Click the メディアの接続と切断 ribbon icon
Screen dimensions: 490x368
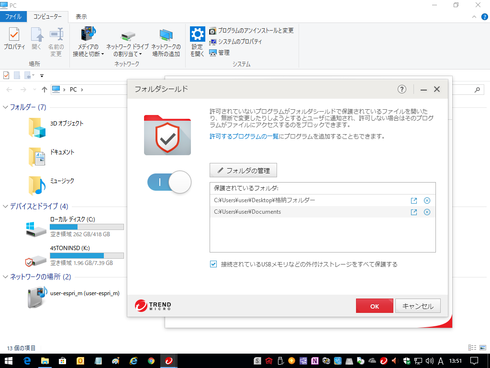88,41
